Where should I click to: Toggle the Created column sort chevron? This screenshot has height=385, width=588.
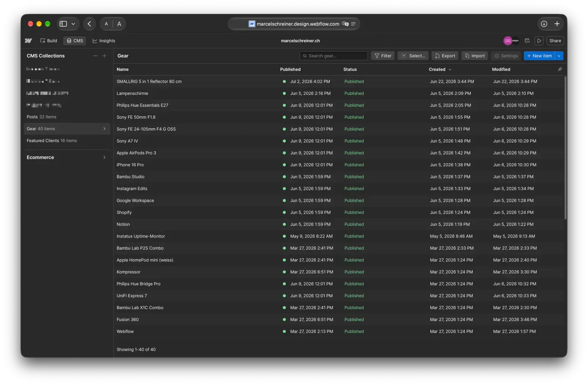point(450,69)
